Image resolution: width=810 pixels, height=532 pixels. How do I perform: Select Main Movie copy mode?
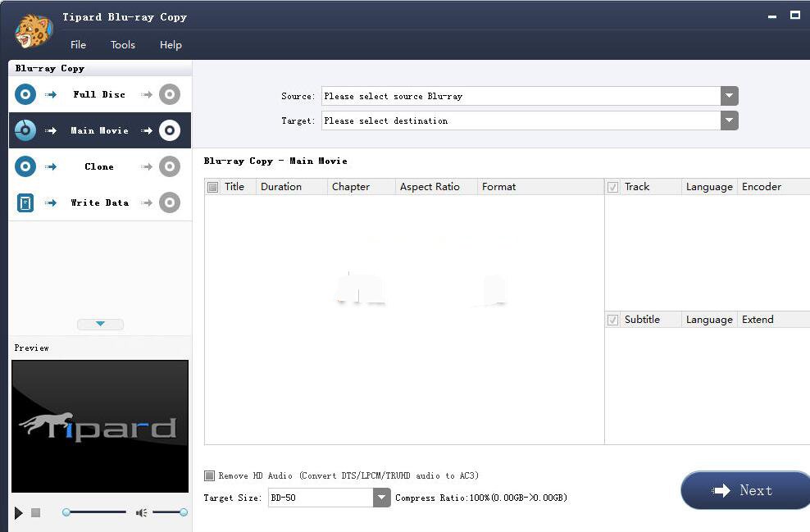tap(99, 130)
